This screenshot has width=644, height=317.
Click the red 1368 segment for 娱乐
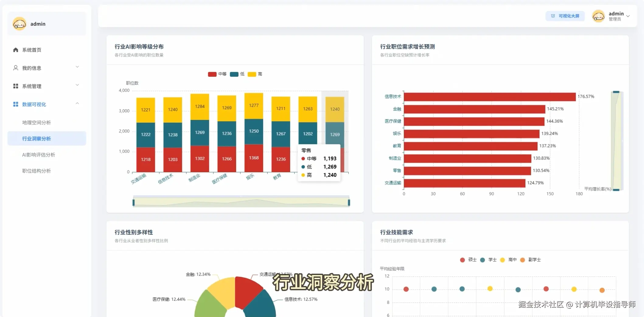click(254, 158)
